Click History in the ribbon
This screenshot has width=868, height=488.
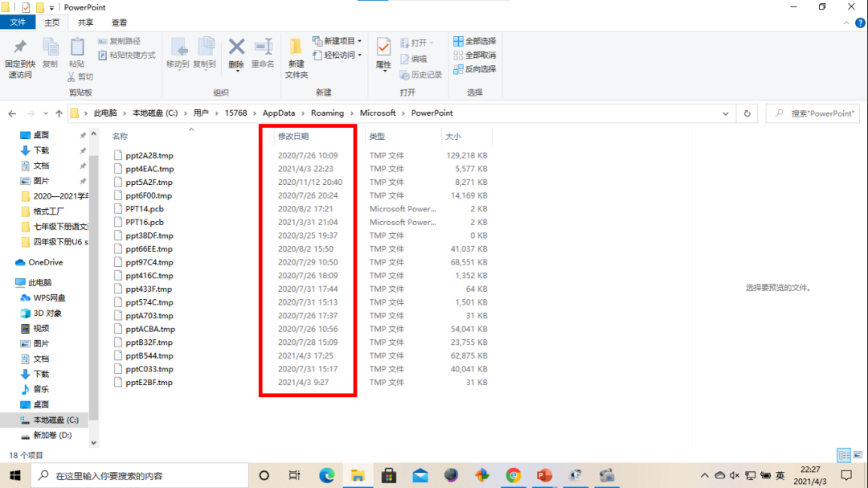point(420,74)
